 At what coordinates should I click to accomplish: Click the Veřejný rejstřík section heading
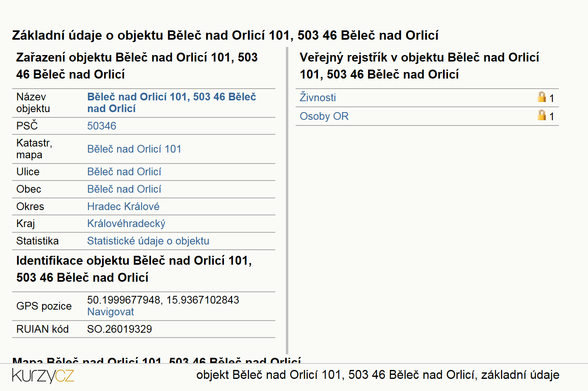[420, 66]
